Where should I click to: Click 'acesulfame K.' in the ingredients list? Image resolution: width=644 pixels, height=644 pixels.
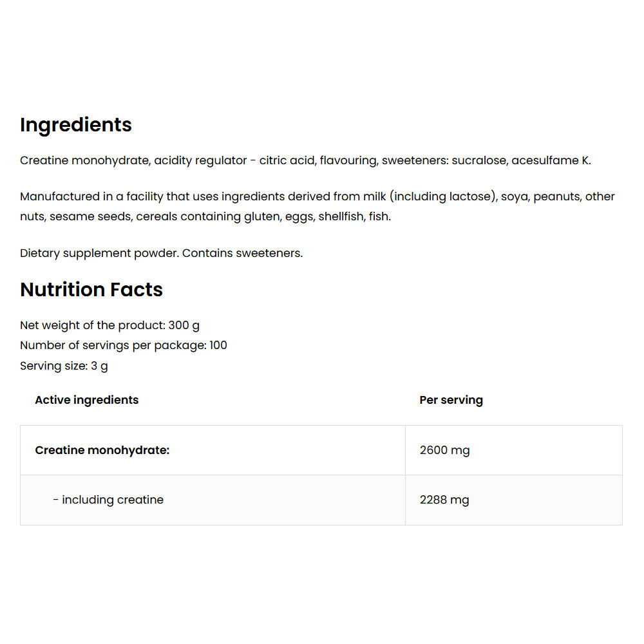pyautogui.click(x=551, y=160)
